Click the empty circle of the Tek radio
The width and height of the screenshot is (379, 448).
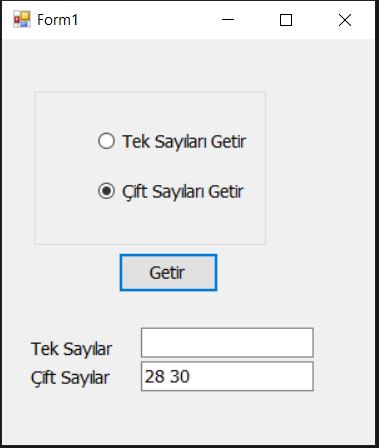point(106,141)
